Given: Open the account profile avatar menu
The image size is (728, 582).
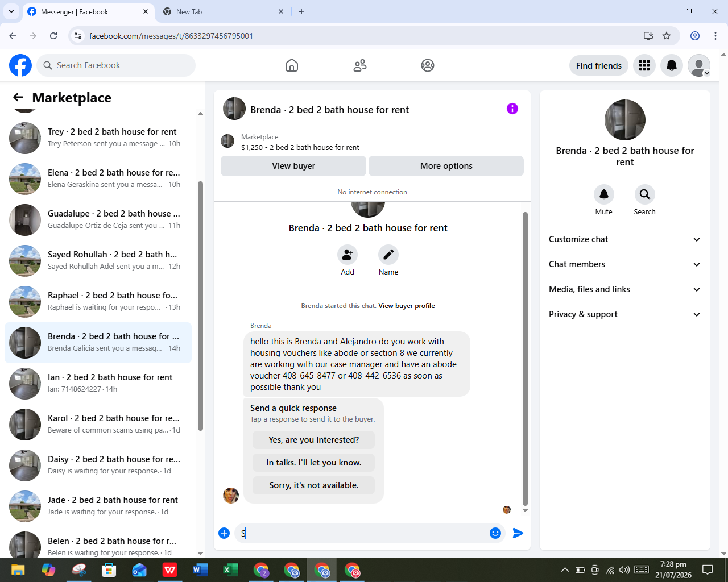Looking at the screenshot, I should (x=699, y=65).
